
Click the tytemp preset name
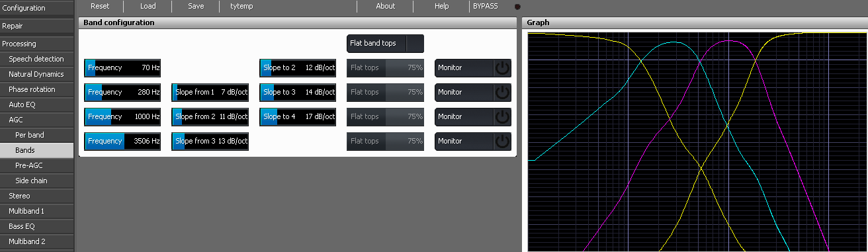pos(241,6)
